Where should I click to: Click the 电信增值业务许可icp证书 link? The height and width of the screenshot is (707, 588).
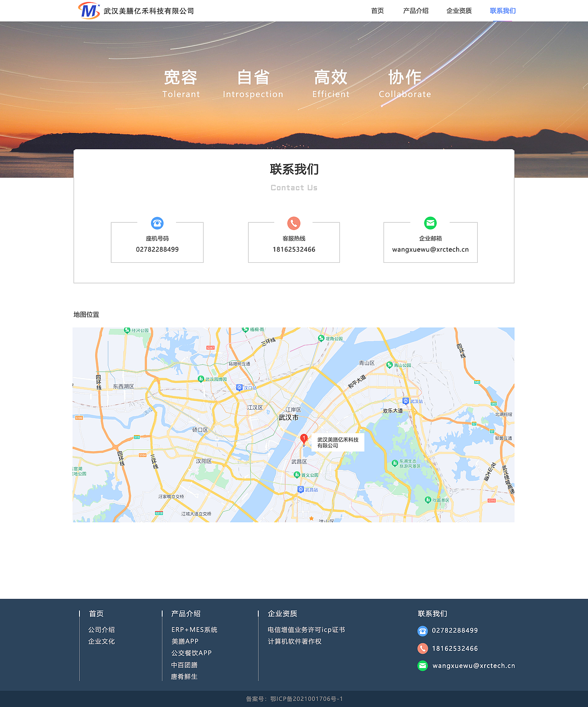[x=307, y=630]
